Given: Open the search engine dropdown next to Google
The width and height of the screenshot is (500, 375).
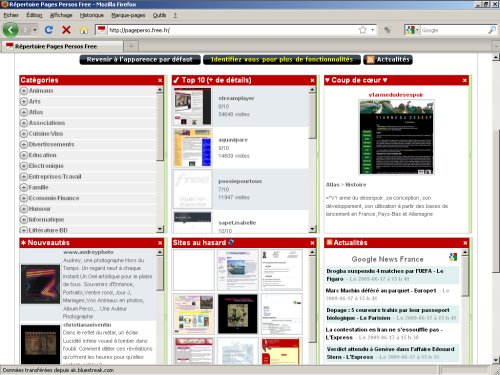Looking at the screenshot, I should [x=412, y=30].
